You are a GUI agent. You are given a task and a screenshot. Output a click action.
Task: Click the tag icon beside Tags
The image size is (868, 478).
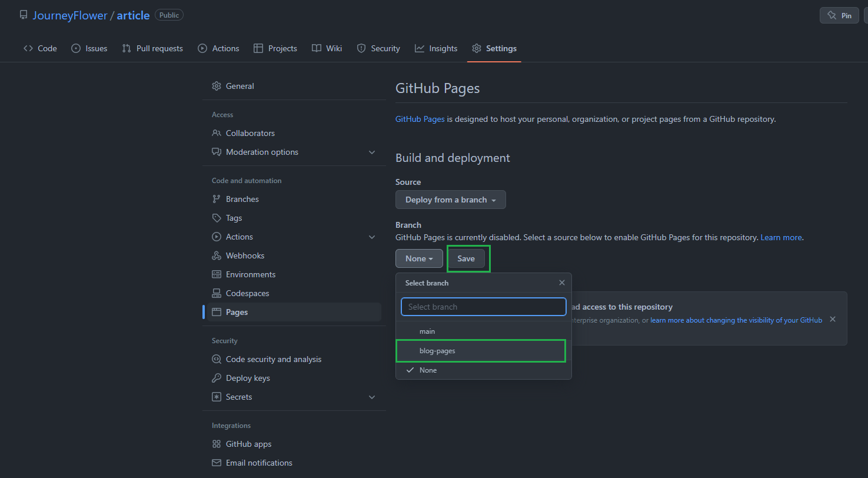coord(217,218)
